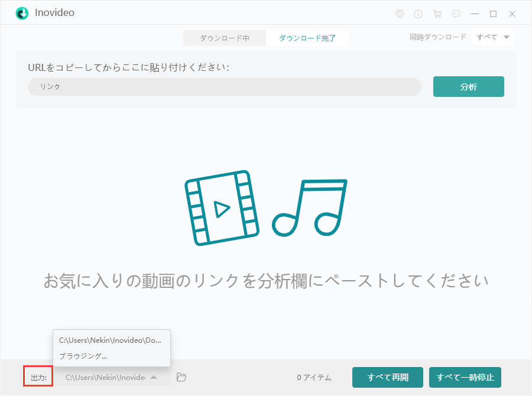Open the feedback chat bubble icon

point(456,14)
